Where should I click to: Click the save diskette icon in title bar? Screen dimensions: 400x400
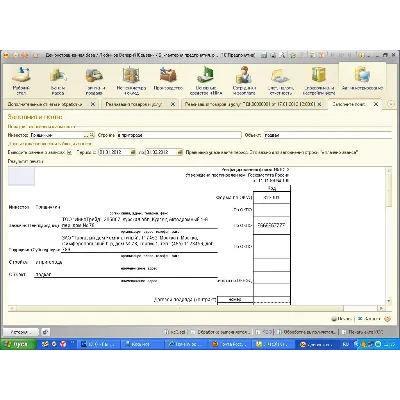(x=264, y=55)
